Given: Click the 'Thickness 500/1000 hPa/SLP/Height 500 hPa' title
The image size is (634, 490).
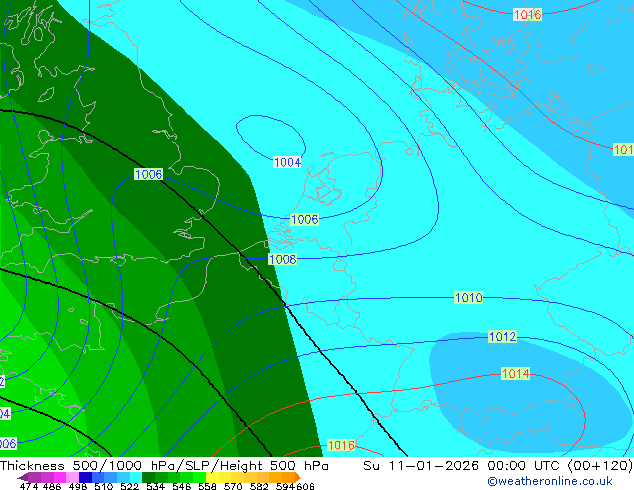Looking at the screenshot, I should [x=164, y=466].
